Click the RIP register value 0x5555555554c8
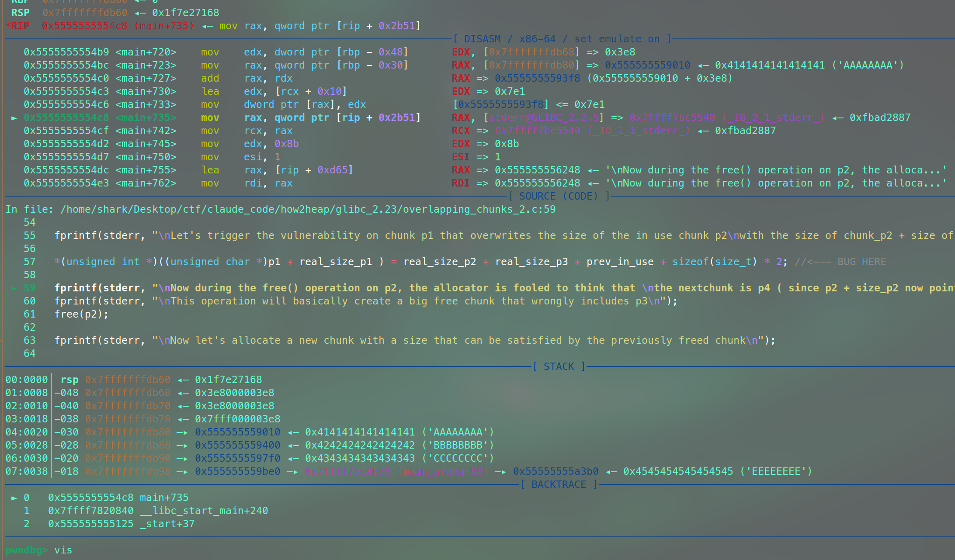Viewport: 955px width, 560px height. tap(84, 26)
